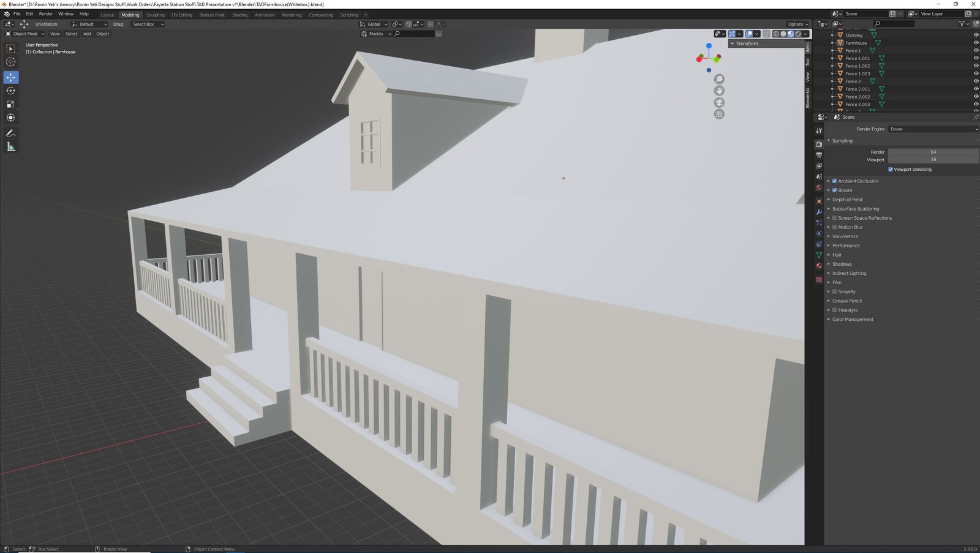
Task: Switch to solid viewport shading
Action: click(x=783, y=34)
